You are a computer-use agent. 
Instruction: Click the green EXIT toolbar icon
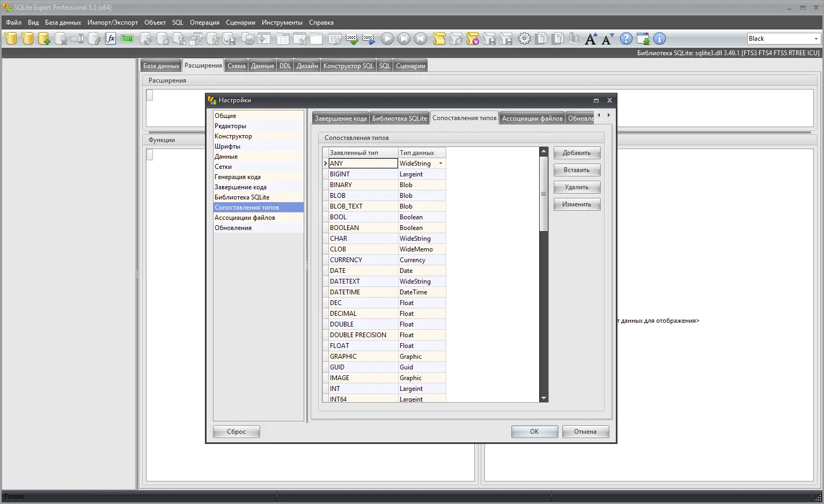point(127,39)
